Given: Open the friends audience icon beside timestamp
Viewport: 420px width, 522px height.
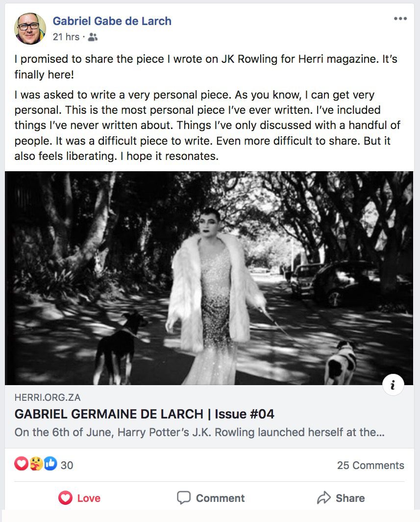Looking at the screenshot, I should [93, 37].
